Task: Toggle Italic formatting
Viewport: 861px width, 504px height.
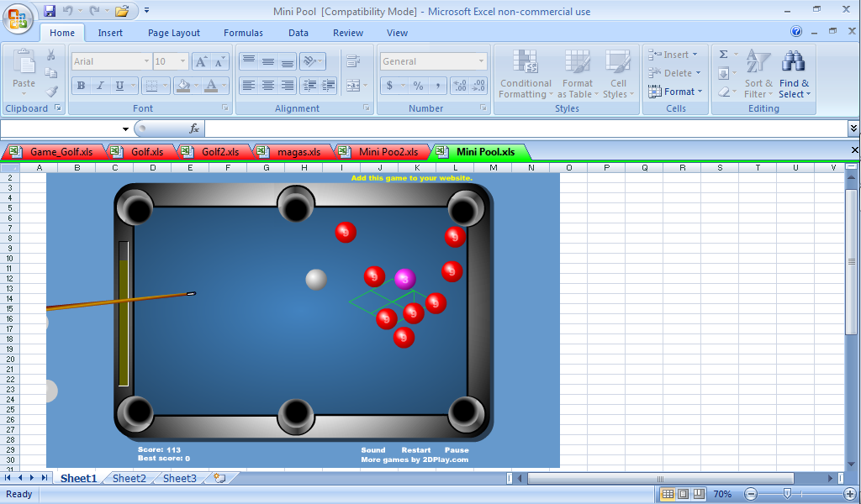Action: (100, 86)
